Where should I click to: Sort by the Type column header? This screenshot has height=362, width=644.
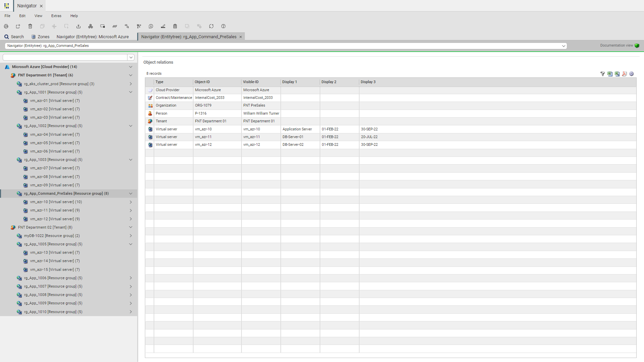tap(173, 82)
